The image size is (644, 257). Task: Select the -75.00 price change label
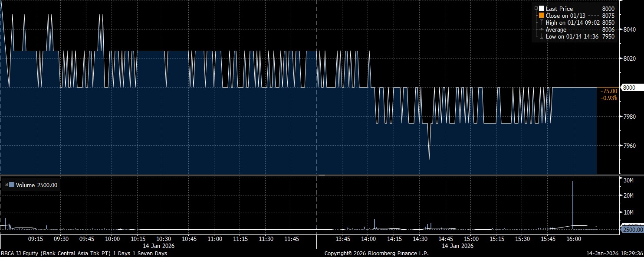(608, 91)
